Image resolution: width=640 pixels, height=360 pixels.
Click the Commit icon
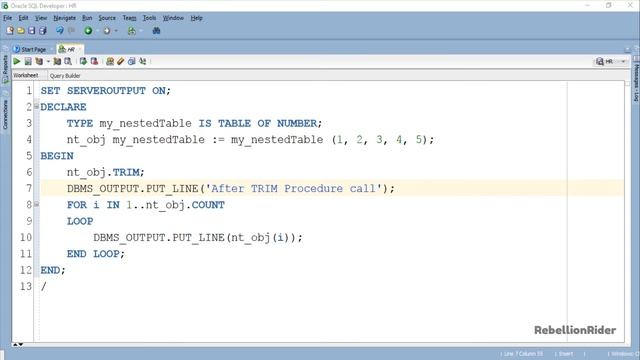[x=83, y=61]
